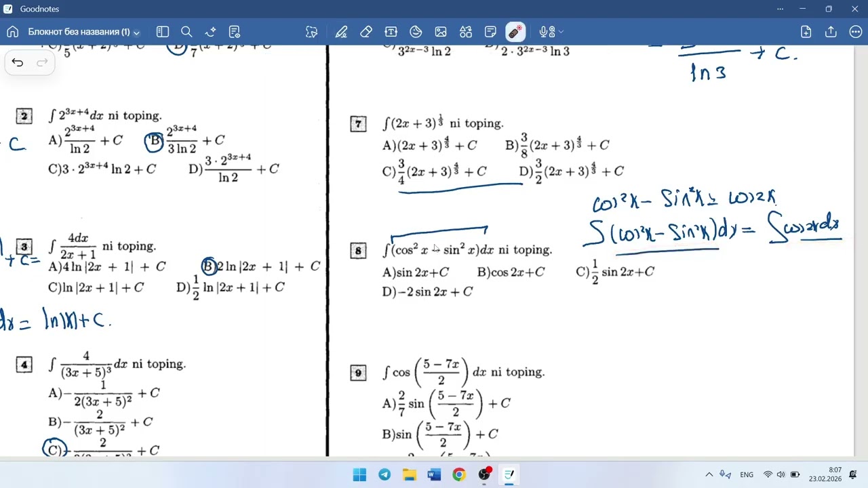Add a new page
This screenshot has width=868, height=488.
806,32
